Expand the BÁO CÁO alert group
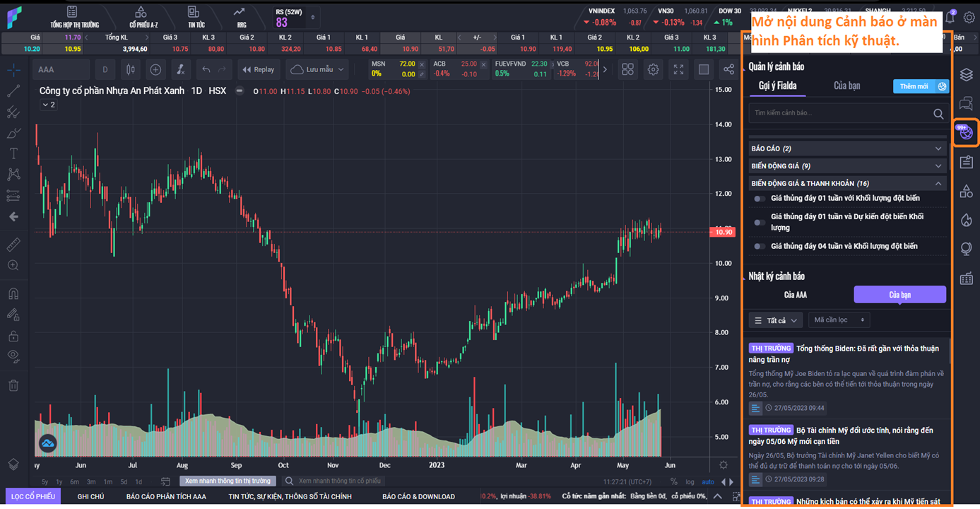This screenshot has height=509, width=980. (847, 148)
